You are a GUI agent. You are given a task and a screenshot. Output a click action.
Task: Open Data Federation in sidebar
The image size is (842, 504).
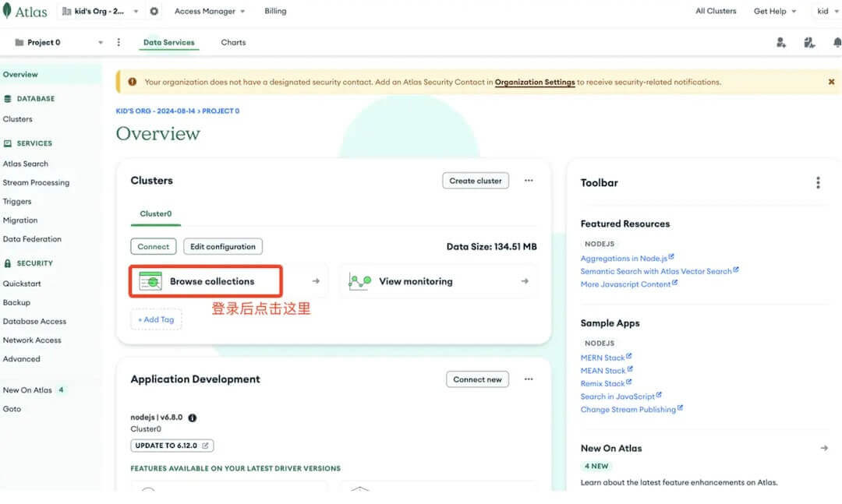pos(32,239)
